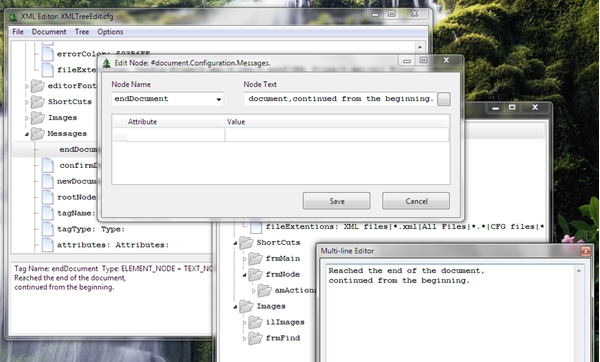
Task: Click ShortCuts folder icon in back window
Action: [x=246, y=243]
